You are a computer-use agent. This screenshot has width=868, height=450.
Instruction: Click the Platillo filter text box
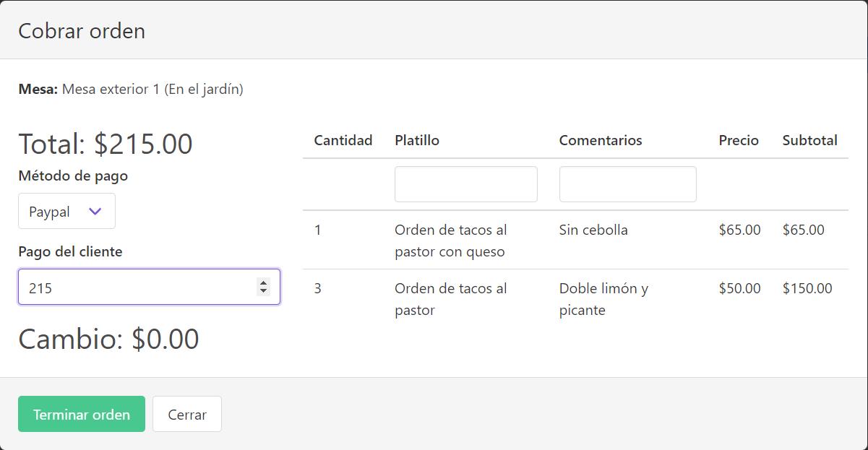(x=465, y=184)
